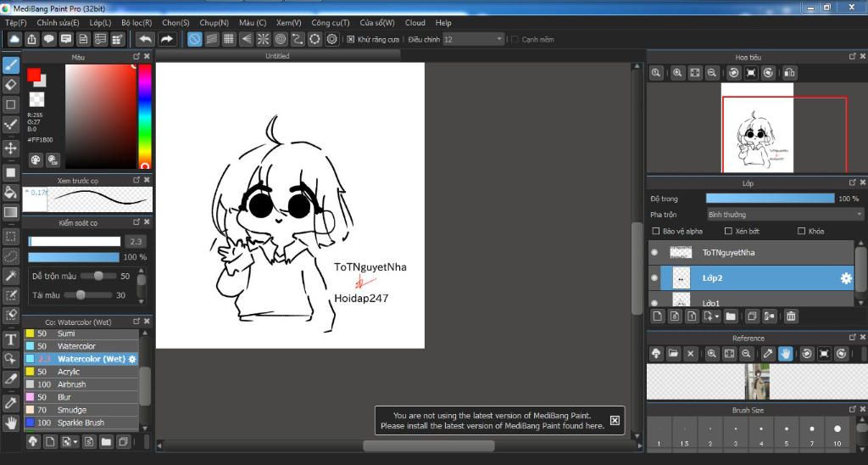This screenshot has height=465, width=868.
Task: Select the Acrylic brush
Action: click(81, 372)
